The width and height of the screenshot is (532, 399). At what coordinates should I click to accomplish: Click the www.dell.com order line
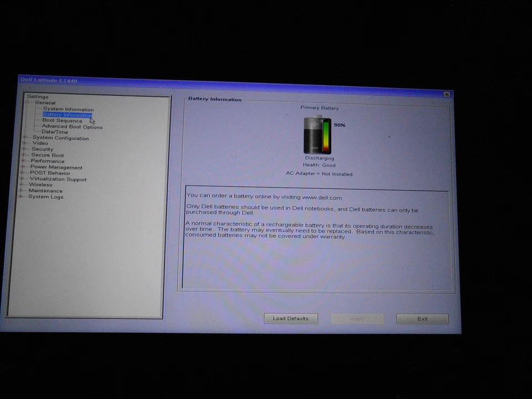(x=264, y=196)
